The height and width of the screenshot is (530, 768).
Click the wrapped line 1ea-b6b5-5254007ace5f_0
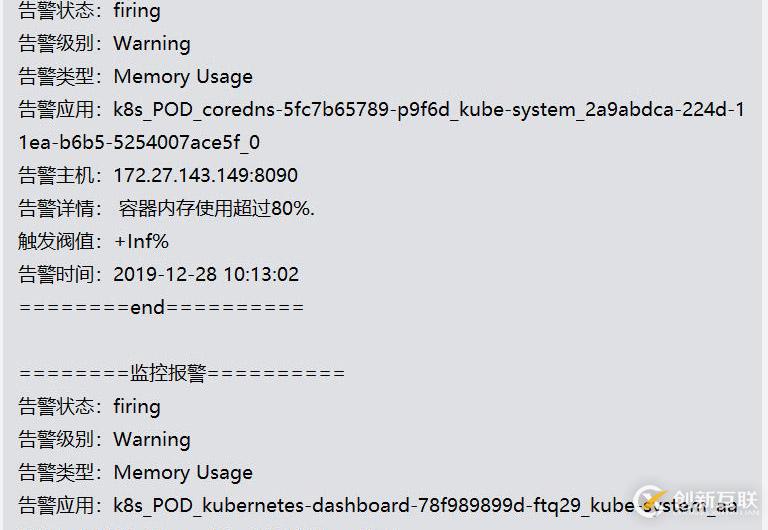tap(139, 142)
